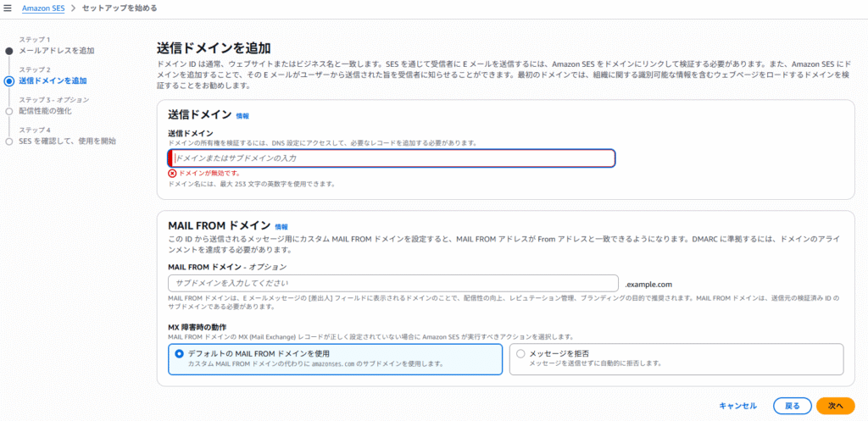Click the filled step 1 circle indicator
Image resolution: width=868 pixels, height=421 pixels.
tap(8, 52)
